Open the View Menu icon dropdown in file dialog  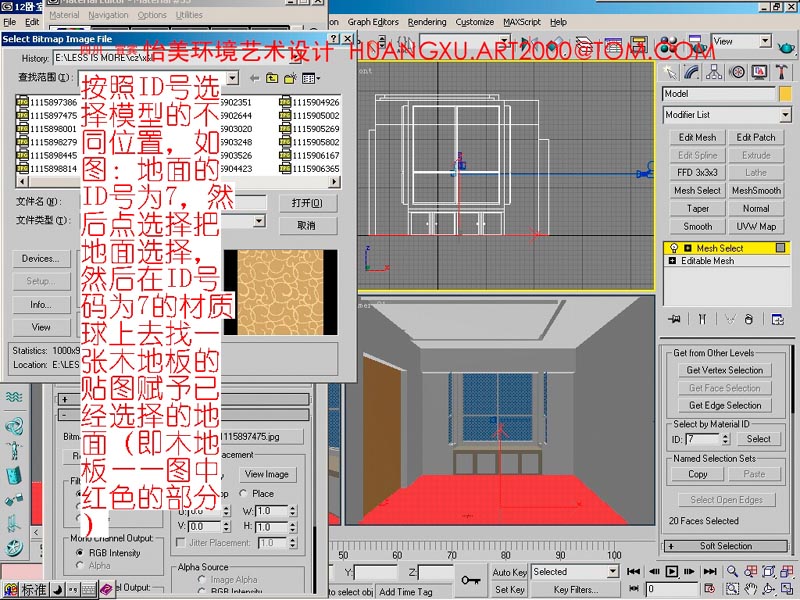(311, 78)
